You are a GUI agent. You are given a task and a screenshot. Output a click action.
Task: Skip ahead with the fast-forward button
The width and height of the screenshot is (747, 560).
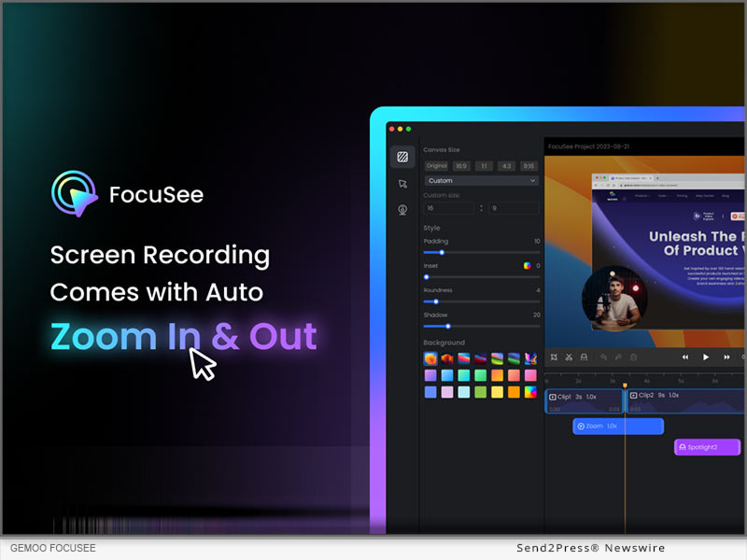(726, 357)
